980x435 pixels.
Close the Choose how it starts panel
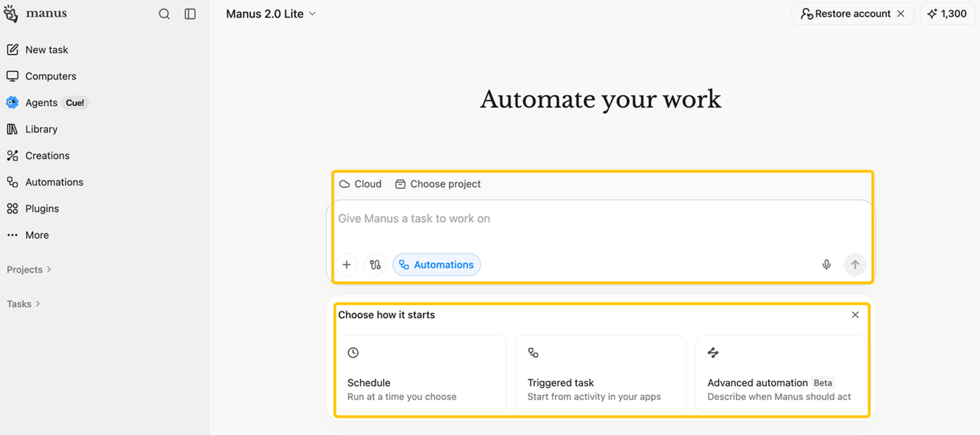(x=855, y=315)
